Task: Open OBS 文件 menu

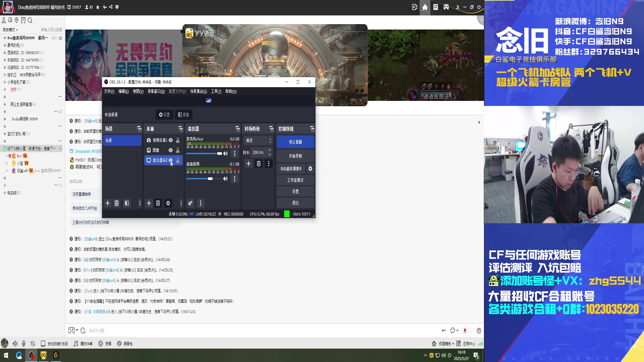Action: tap(109, 91)
